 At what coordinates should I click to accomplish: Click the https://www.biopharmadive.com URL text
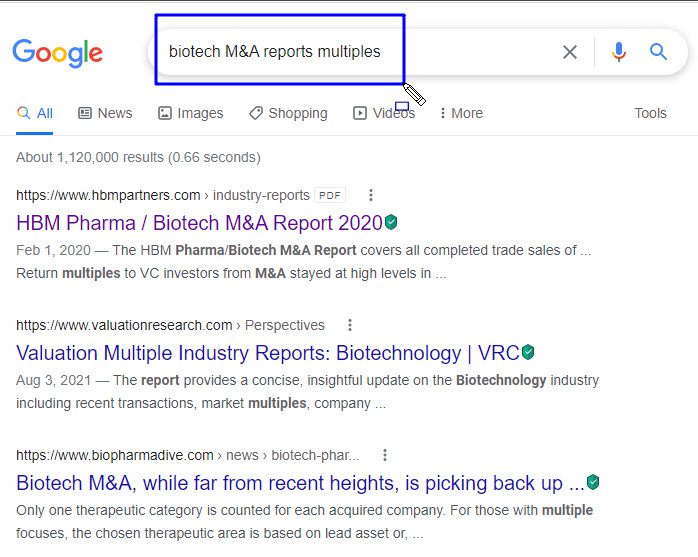pyautogui.click(x=115, y=455)
